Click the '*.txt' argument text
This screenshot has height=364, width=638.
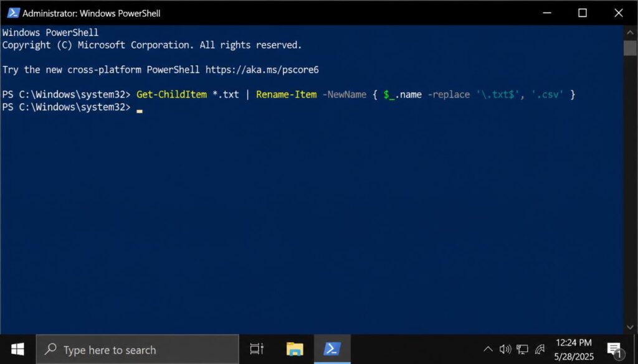tap(226, 95)
